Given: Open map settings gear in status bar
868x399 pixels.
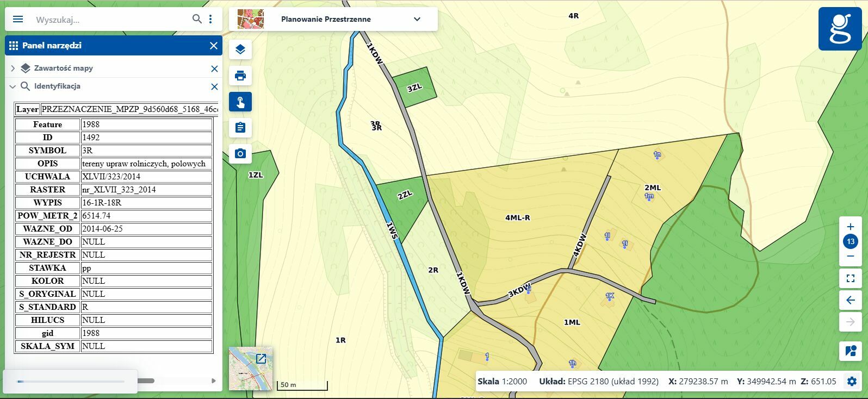Looking at the screenshot, I should click(852, 381).
